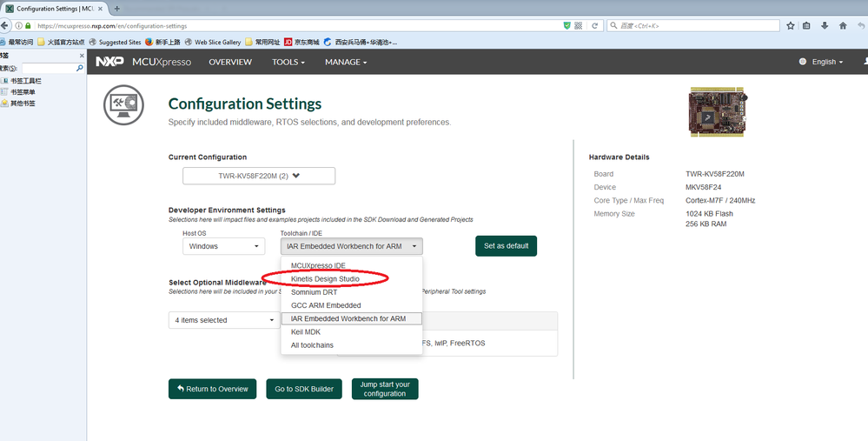Click the green shield icon in address bar
Image resolution: width=868 pixels, height=441 pixels.
[567, 25]
